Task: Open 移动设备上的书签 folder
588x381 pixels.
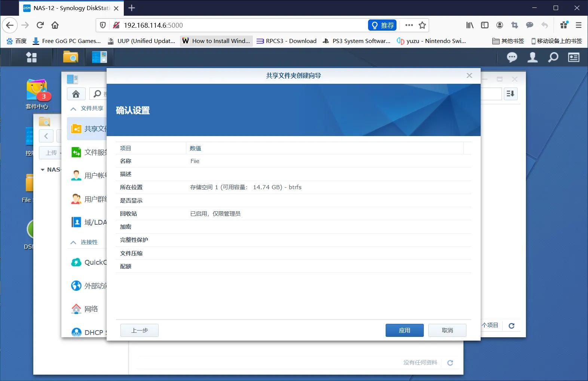Action: tap(556, 41)
